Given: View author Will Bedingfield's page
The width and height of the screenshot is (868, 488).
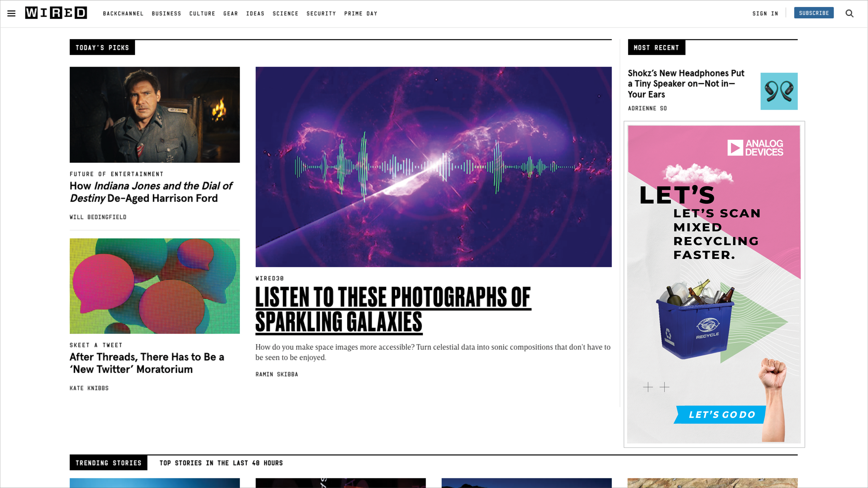Looking at the screenshot, I should coord(98,217).
